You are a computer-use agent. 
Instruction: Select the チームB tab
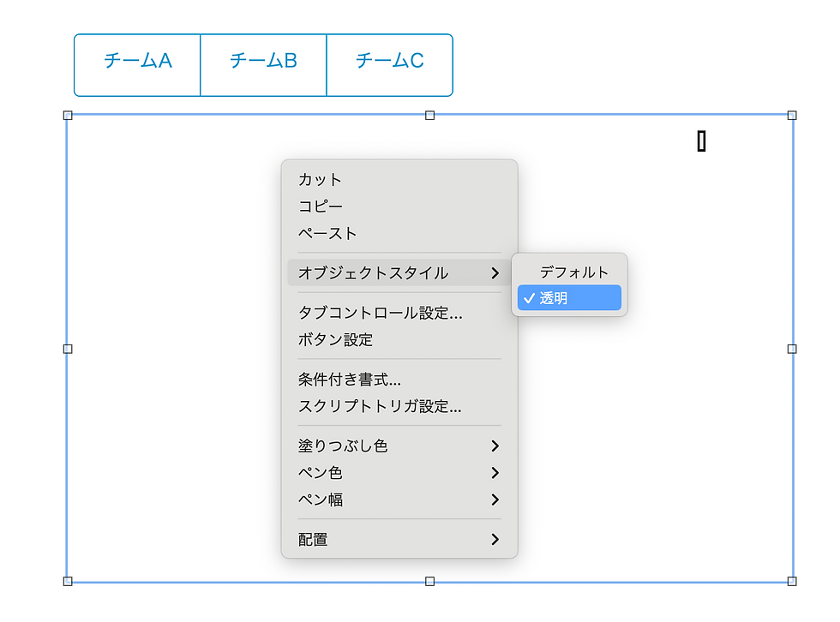(262, 65)
